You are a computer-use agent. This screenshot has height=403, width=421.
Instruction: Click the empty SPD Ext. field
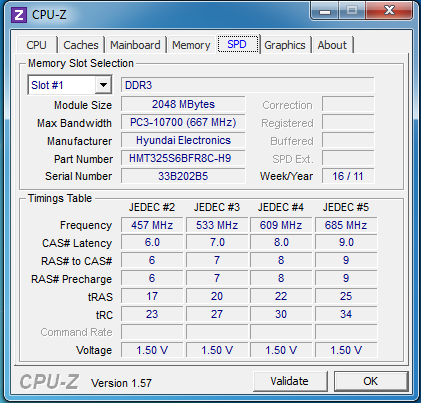[348, 158]
